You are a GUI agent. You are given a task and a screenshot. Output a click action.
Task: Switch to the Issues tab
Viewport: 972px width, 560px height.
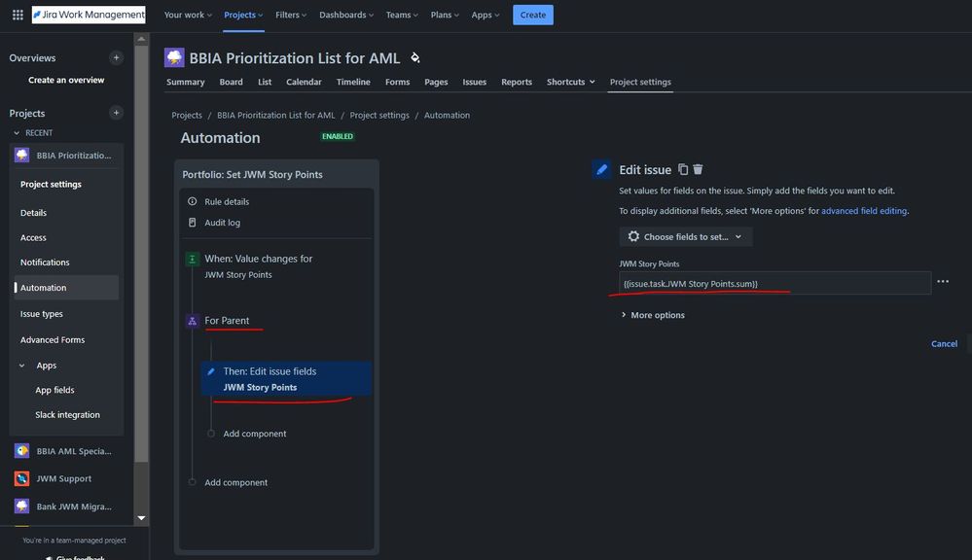click(474, 82)
